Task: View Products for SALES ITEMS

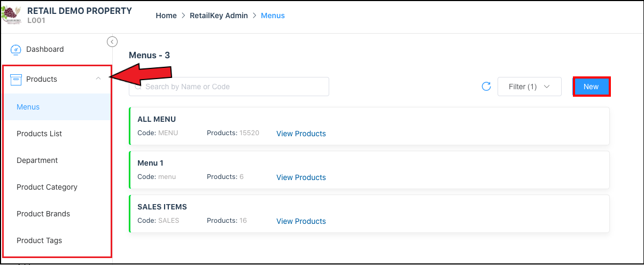Action: [301, 221]
